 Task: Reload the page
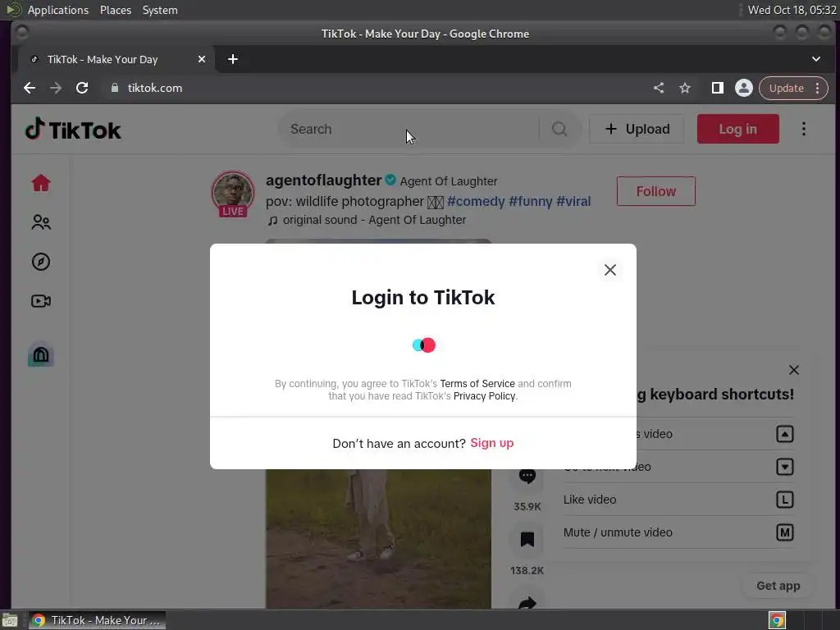click(82, 88)
